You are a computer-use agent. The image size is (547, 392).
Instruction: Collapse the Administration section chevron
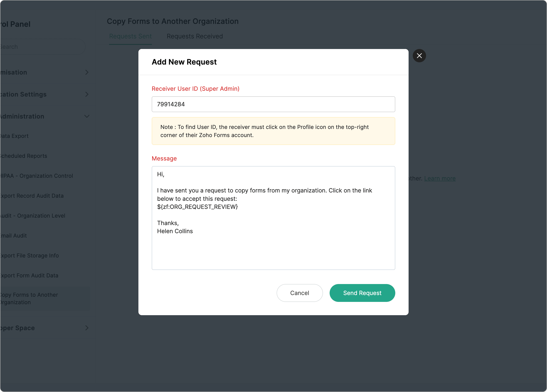pyautogui.click(x=87, y=116)
